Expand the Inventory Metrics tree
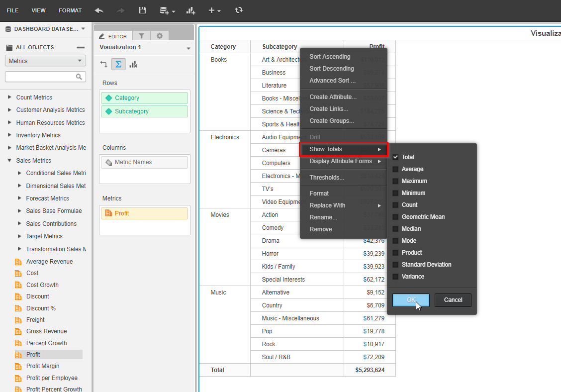The width and height of the screenshot is (561, 392). pyautogui.click(x=9, y=135)
